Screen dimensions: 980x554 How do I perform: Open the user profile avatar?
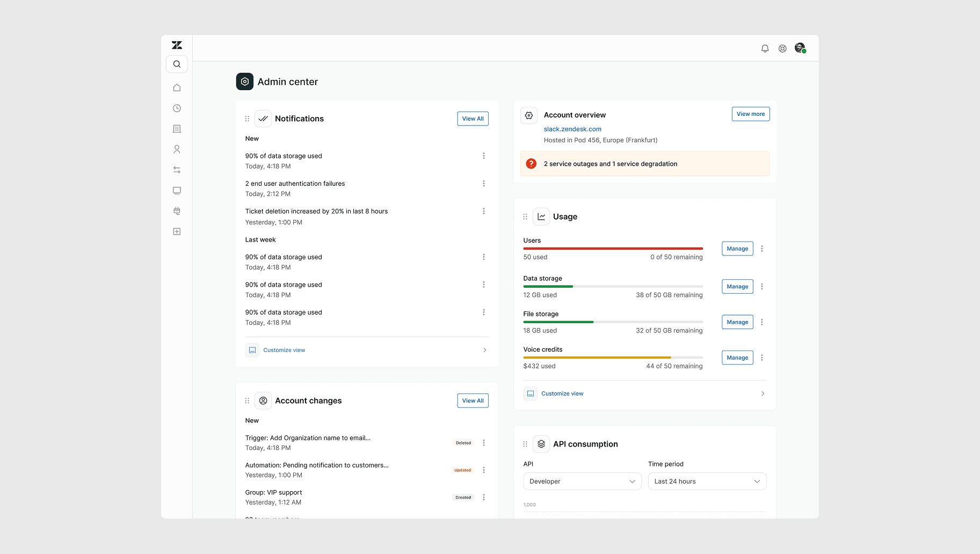[x=800, y=48]
